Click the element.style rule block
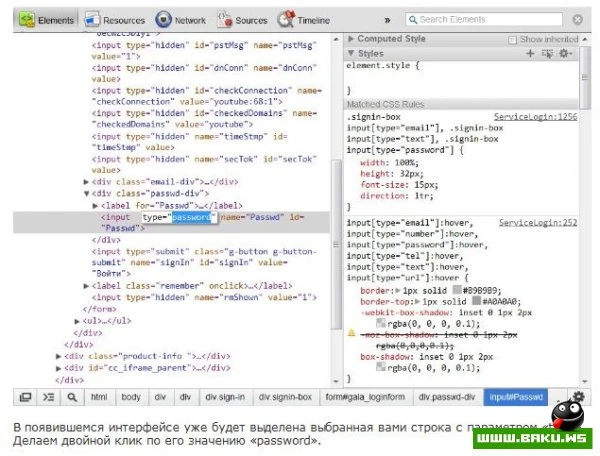600x456 pixels. 461,78
